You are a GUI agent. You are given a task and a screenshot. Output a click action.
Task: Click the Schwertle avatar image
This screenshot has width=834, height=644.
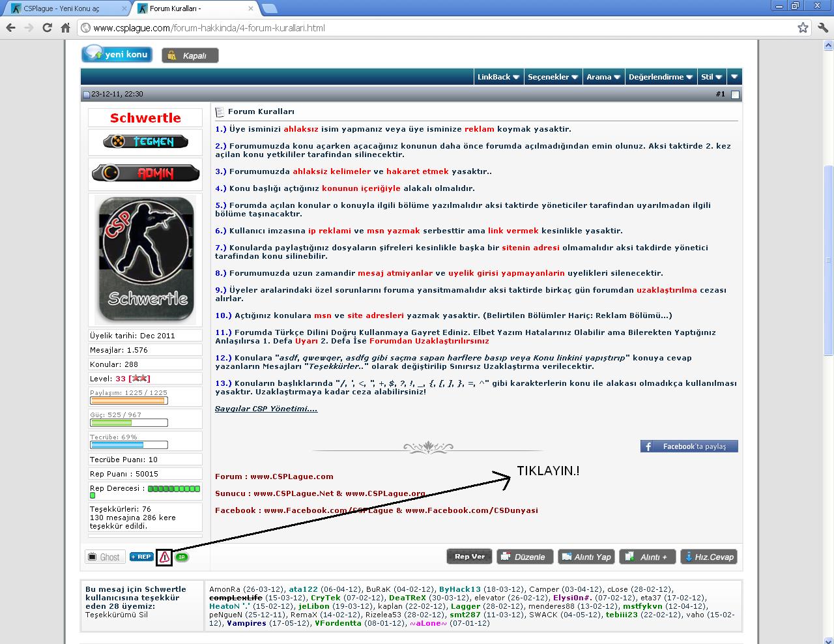pos(145,259)
